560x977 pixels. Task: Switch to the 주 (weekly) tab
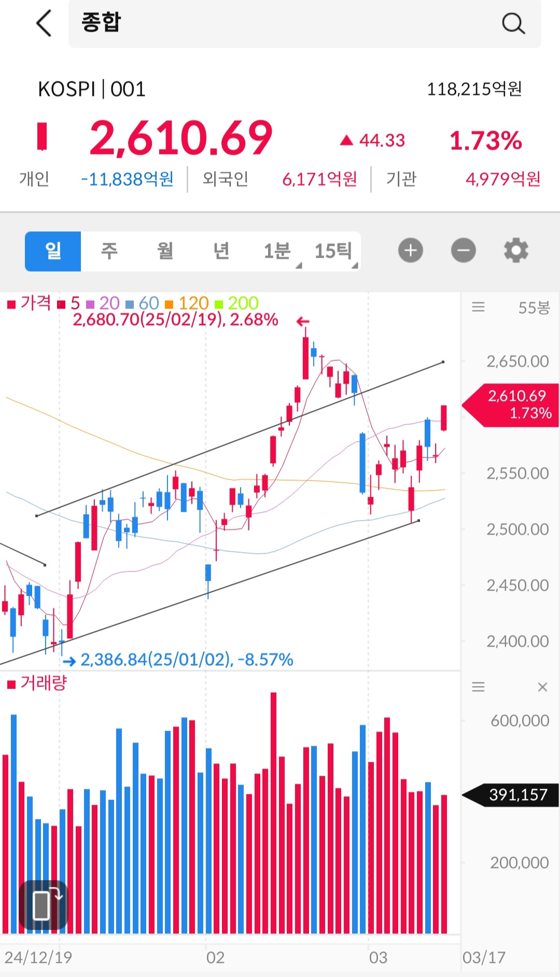tap(109, 252)
